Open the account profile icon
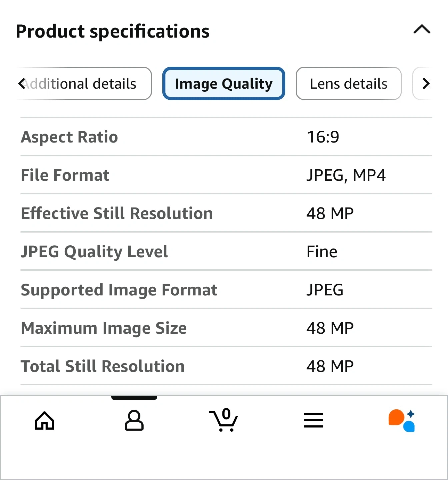Viewport: 448px width, 480px height. 134,421
